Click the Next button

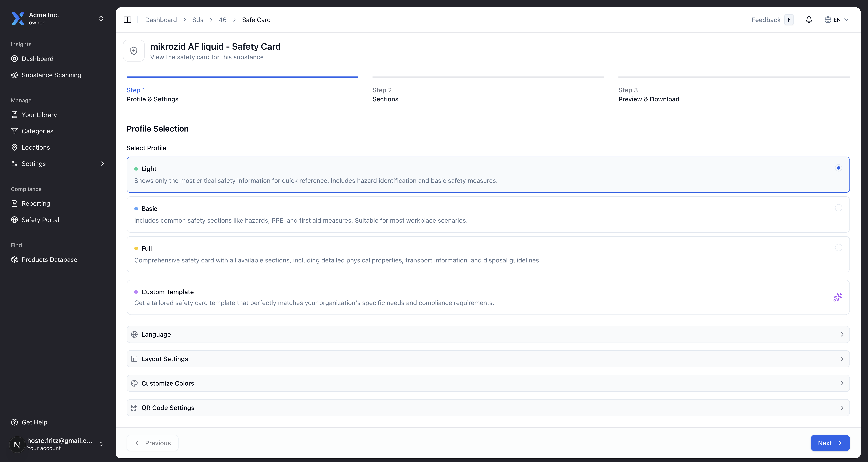(830, 443)
